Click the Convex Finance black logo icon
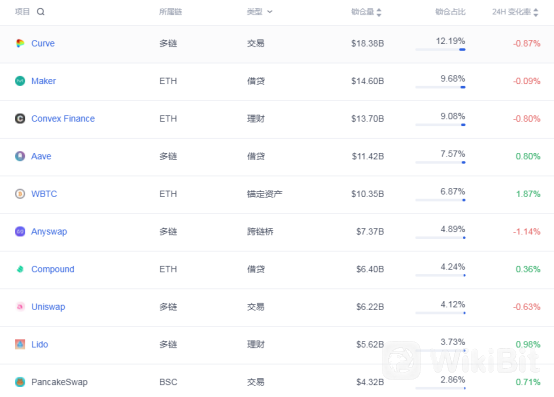 (20, 119)
